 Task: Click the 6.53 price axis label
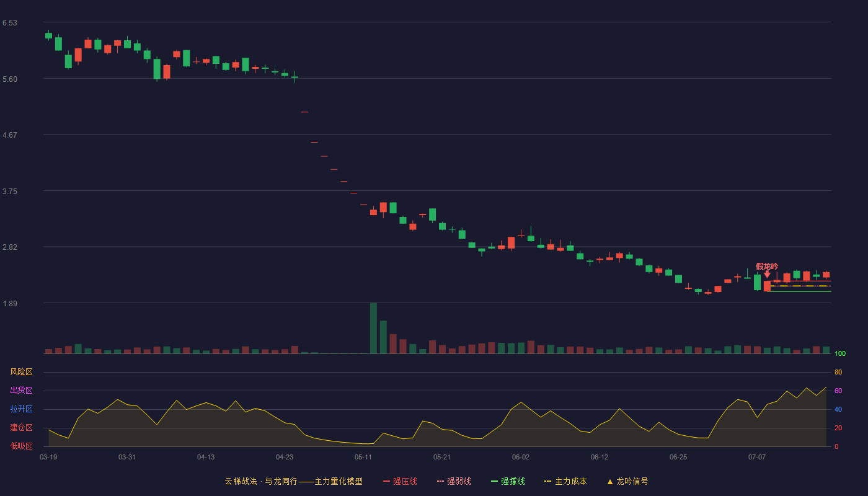click(10, 23)
